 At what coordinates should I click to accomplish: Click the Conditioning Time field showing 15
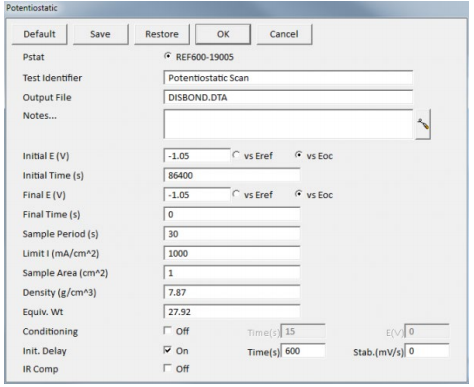tap(303, 331)
